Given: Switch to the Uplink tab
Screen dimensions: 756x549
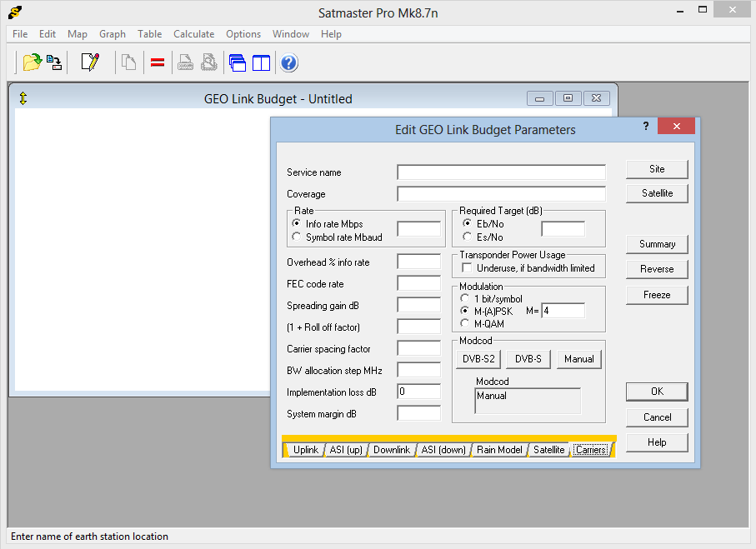Looking at the screenshot, I should (306, 450).
